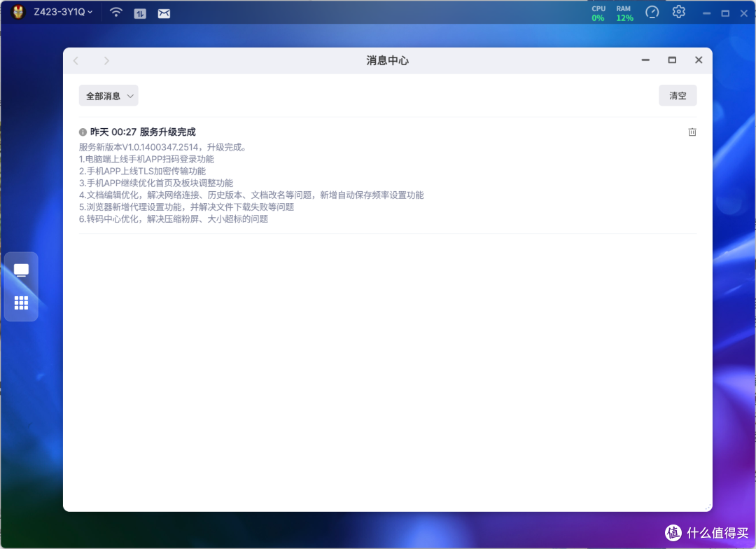This screenshot has width=756, height=549.
Task: Minimize the 消息中心 window
Action: pyautogui.click(x=645, y=60)
